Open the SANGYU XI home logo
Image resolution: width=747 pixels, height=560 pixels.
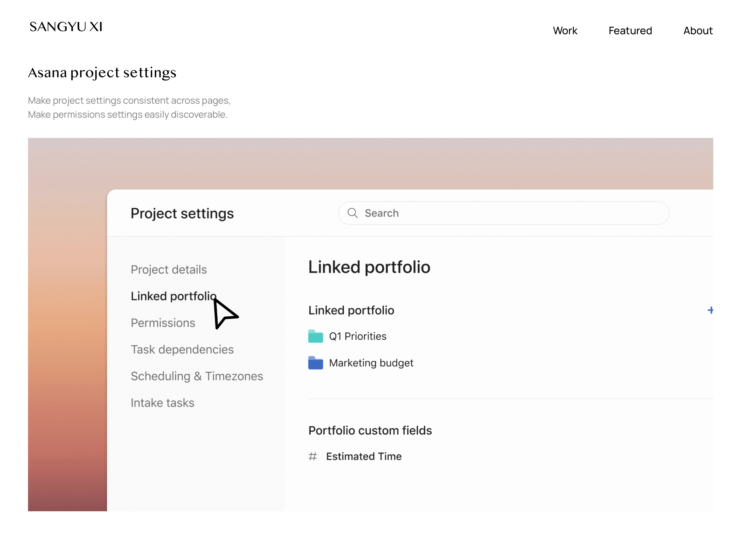(66, 27)
